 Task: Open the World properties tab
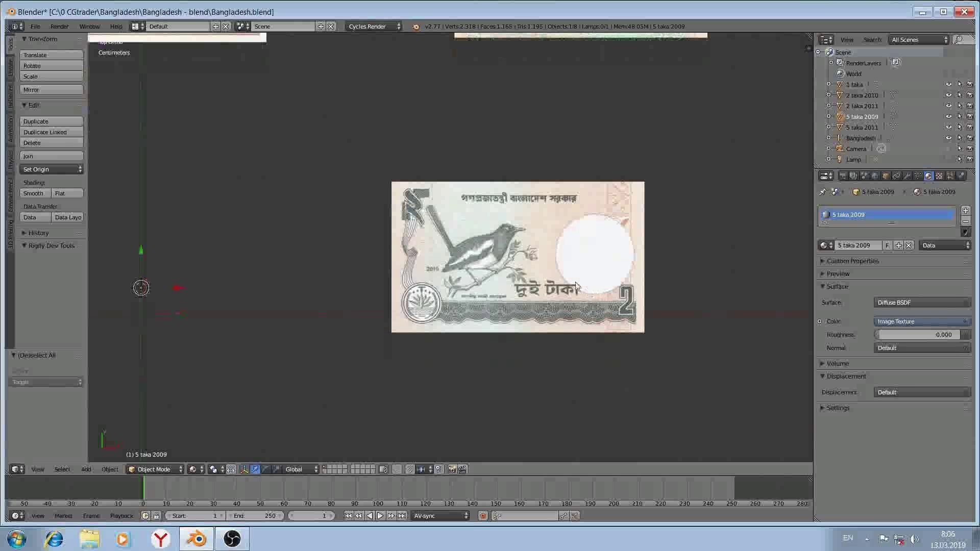(875, 176)
